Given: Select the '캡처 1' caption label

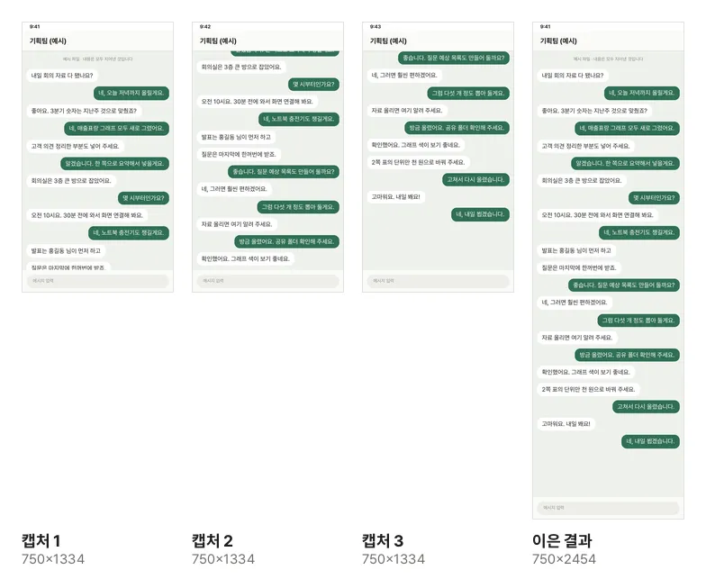Looking at the screenshot, I should [41, 540].
